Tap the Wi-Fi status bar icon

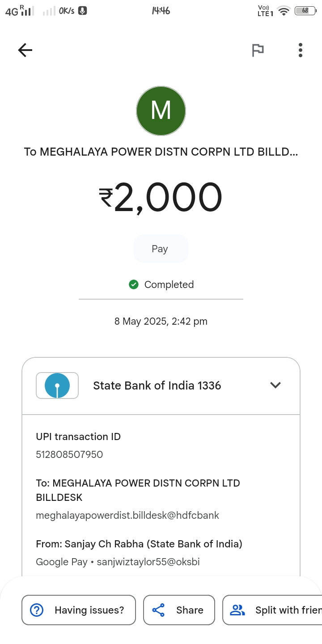coord(284,11)
